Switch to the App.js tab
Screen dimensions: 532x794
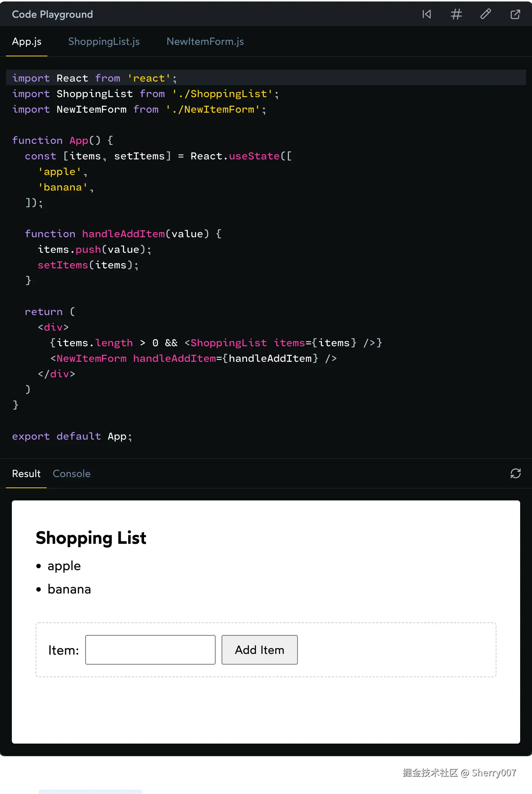[27, 42]
